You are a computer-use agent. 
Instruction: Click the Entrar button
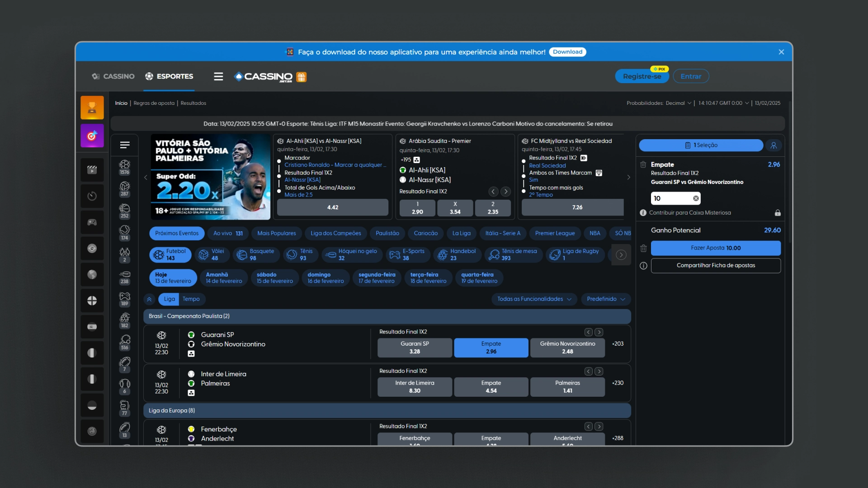pos(691,76)
